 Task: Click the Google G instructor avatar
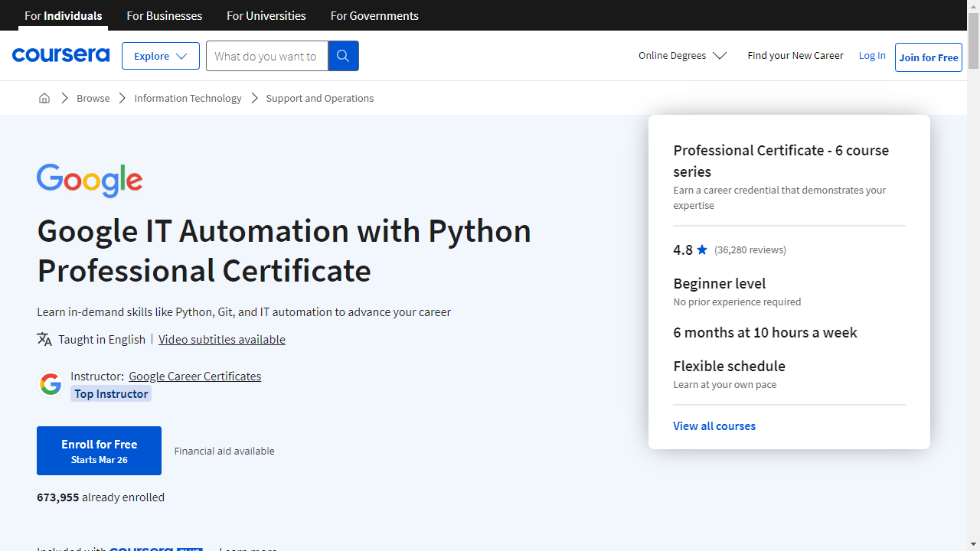click(x=51, y=384)
